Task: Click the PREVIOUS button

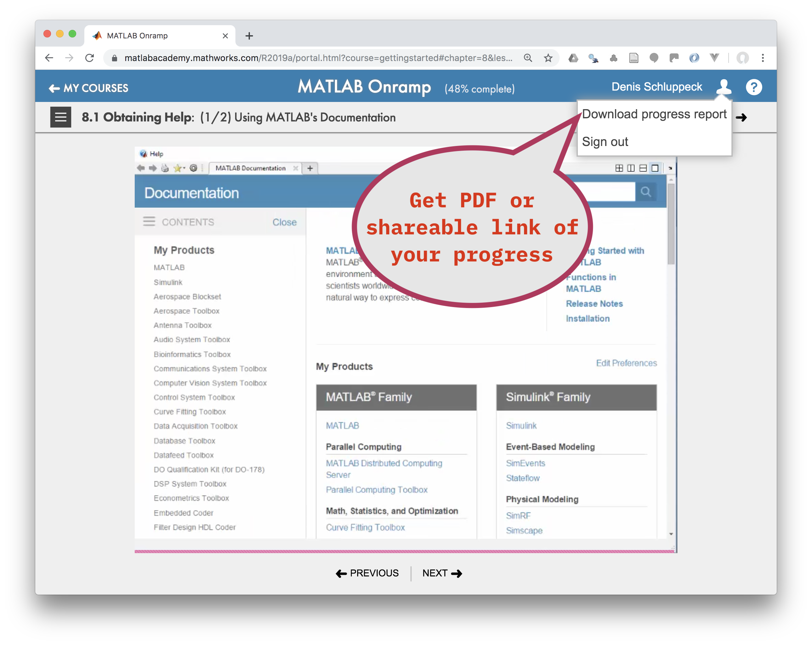Action: click(x=367, y=573)
